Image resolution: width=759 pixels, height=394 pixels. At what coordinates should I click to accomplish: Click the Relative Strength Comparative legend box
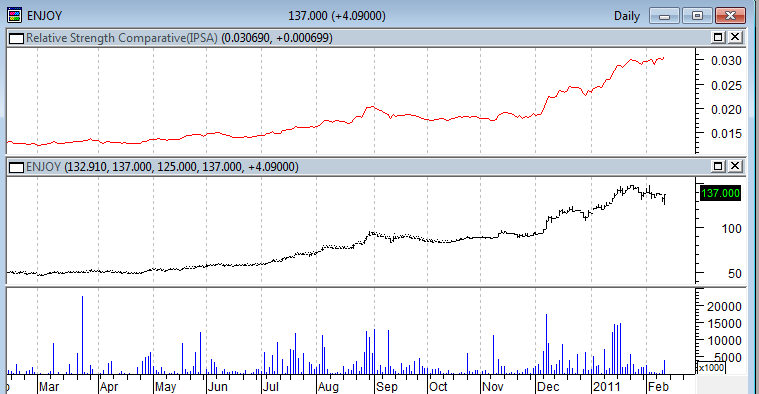tap(16, 38)
